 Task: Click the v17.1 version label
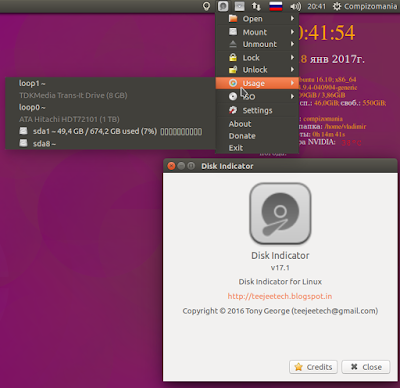(x=280, y=267)
